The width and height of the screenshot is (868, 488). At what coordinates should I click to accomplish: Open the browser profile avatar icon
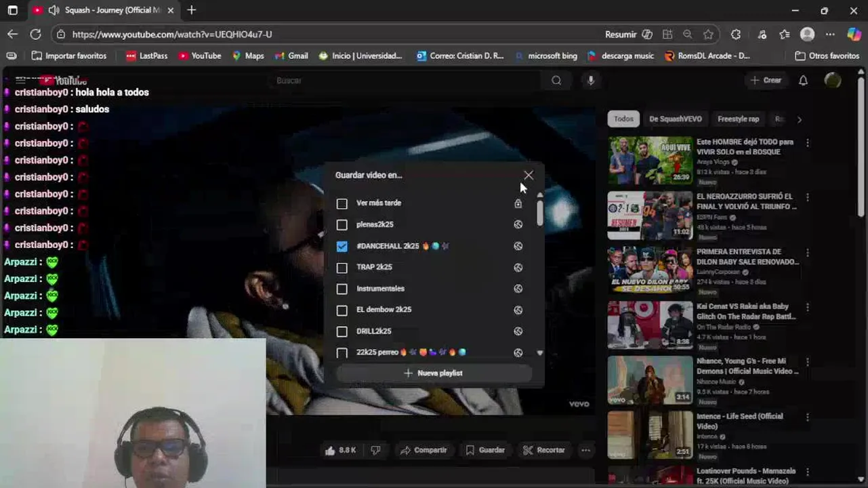[x=807, y=35]
